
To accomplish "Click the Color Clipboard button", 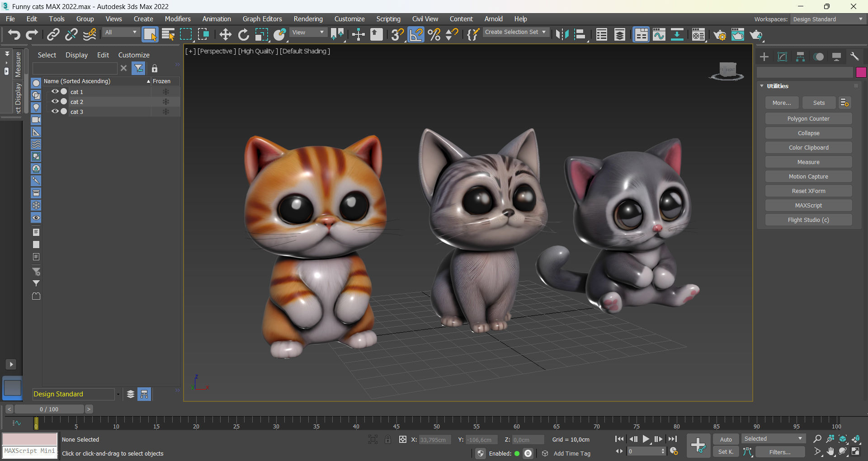I will pyautogui.click(x=808, y=147).
